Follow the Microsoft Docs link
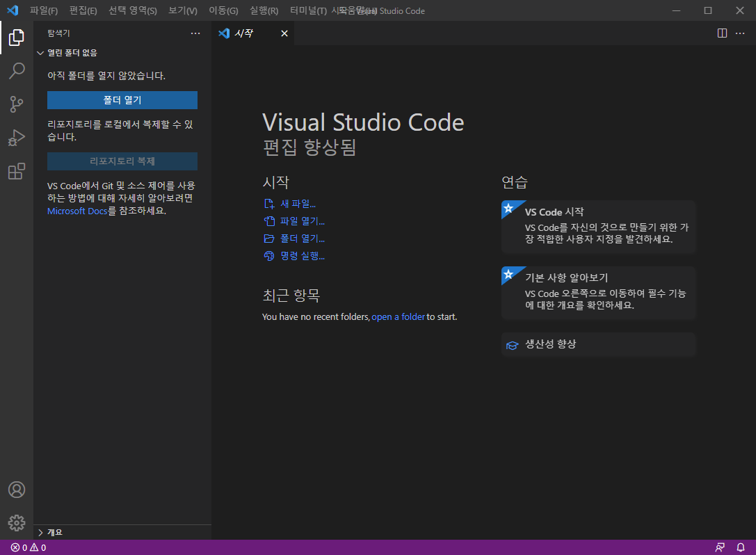The height and width of the screenshot is (555, 756). tap(77, 211)
